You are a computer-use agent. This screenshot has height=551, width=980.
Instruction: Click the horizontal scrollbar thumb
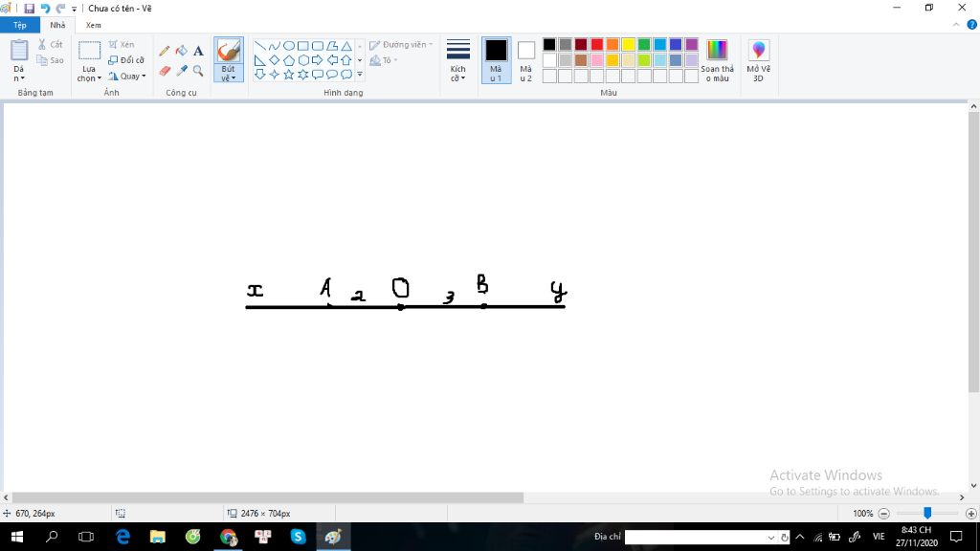point(268,497)
